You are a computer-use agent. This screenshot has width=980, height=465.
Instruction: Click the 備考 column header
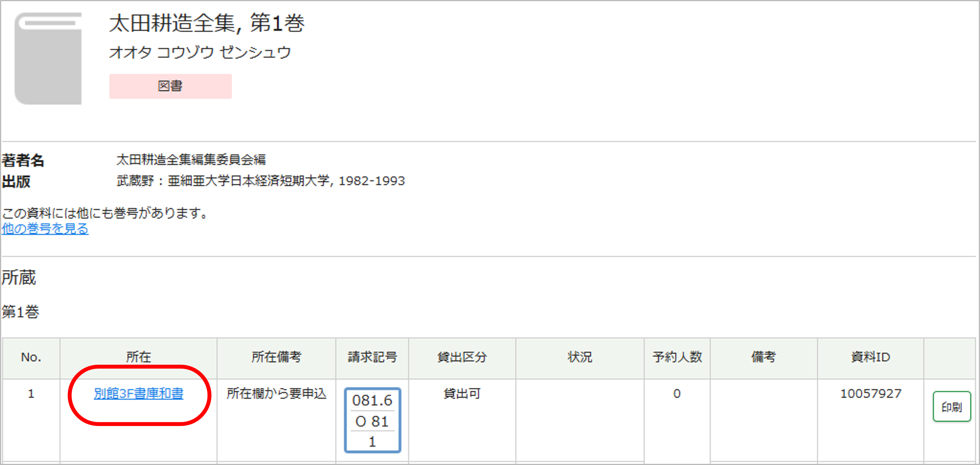coord(763,357)
